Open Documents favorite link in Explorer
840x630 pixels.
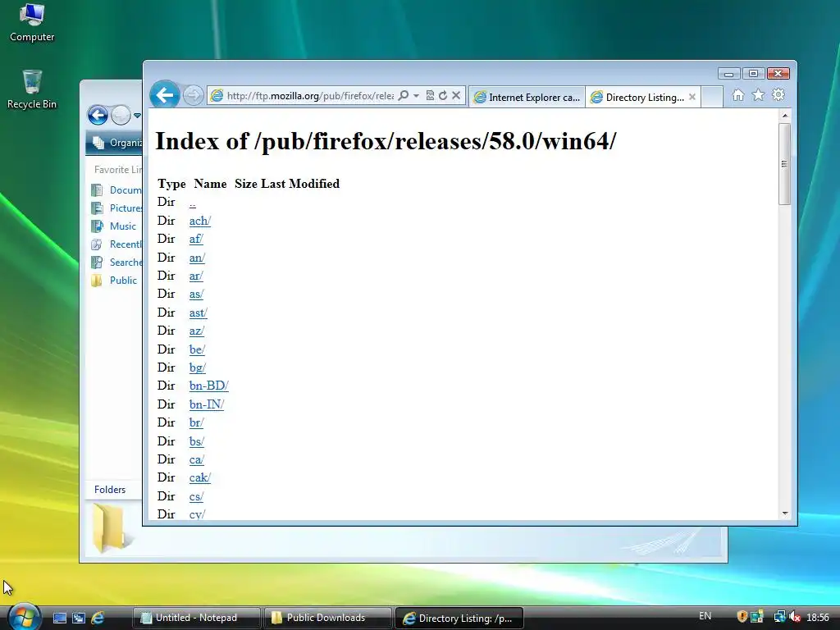point(116,190)
